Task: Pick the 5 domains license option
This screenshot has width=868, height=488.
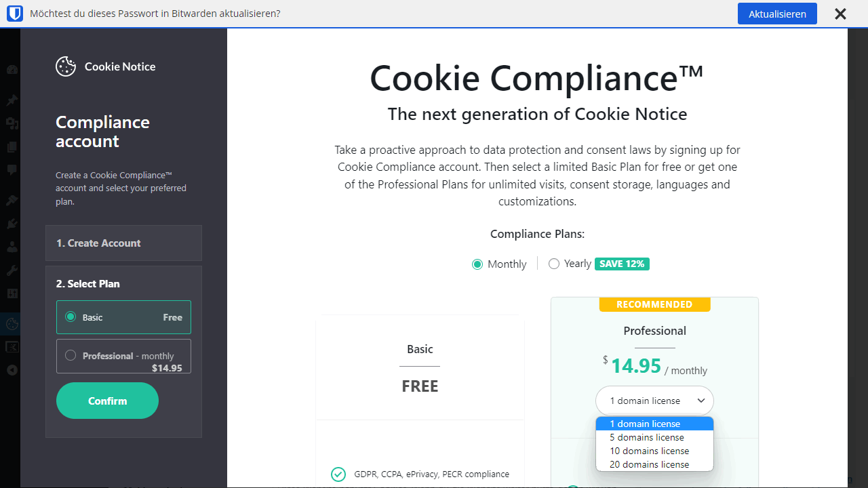Action: pos(654,437)
